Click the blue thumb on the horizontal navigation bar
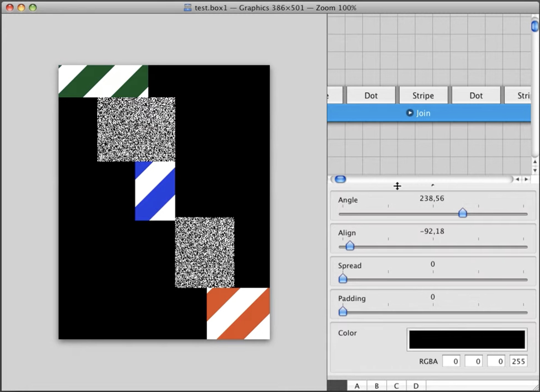Viewport: 540px width, 392px height. (x=340, y=179)
